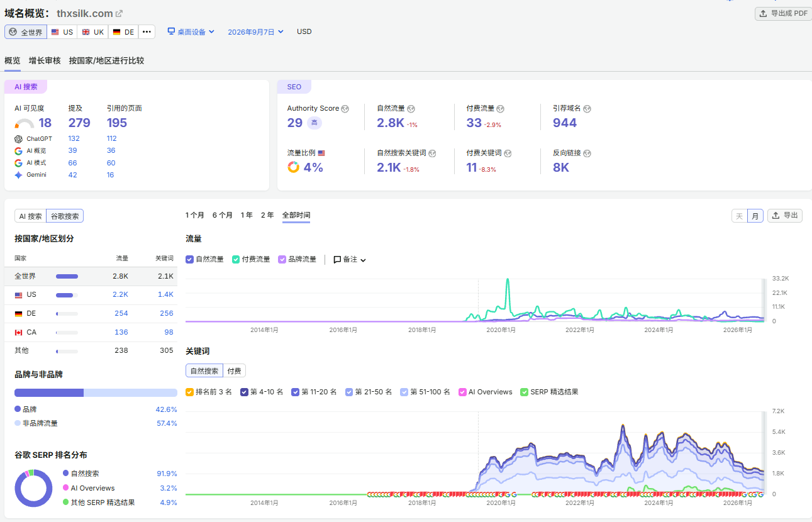Screen dimensions: 812x522
Task: Click the AI 可见度 gauge icon
Action: coord(25,124)
